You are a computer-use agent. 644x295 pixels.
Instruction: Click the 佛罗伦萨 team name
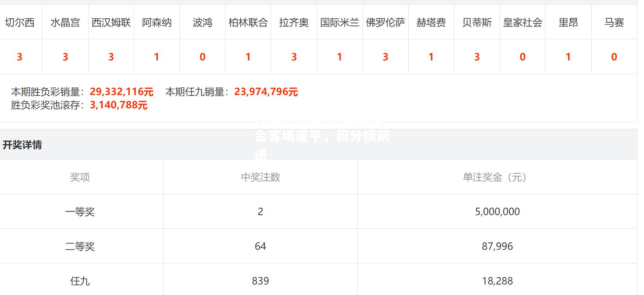pos(385,23)
